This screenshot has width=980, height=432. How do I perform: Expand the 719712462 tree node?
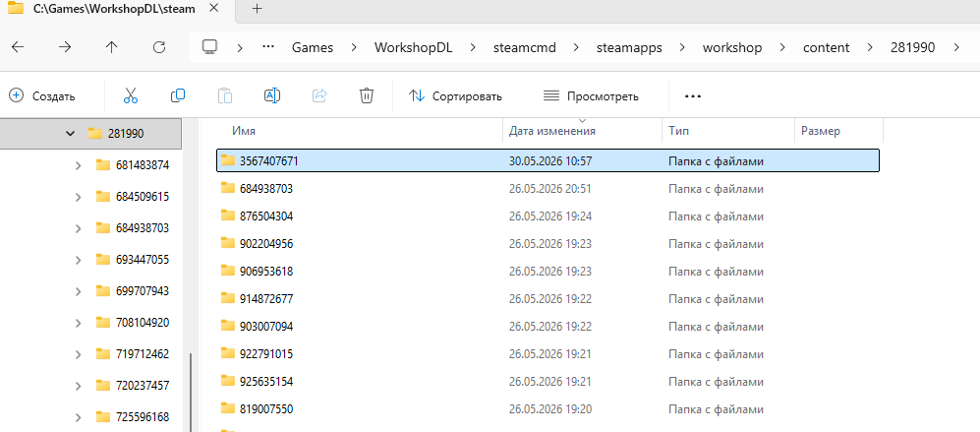[78, 354]
